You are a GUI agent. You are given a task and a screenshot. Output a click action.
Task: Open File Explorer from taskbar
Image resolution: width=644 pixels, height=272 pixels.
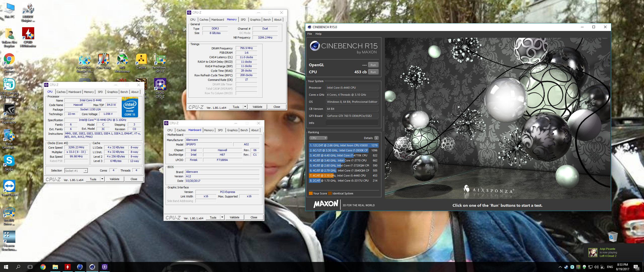pyautogui.click(x=55, y=267)
